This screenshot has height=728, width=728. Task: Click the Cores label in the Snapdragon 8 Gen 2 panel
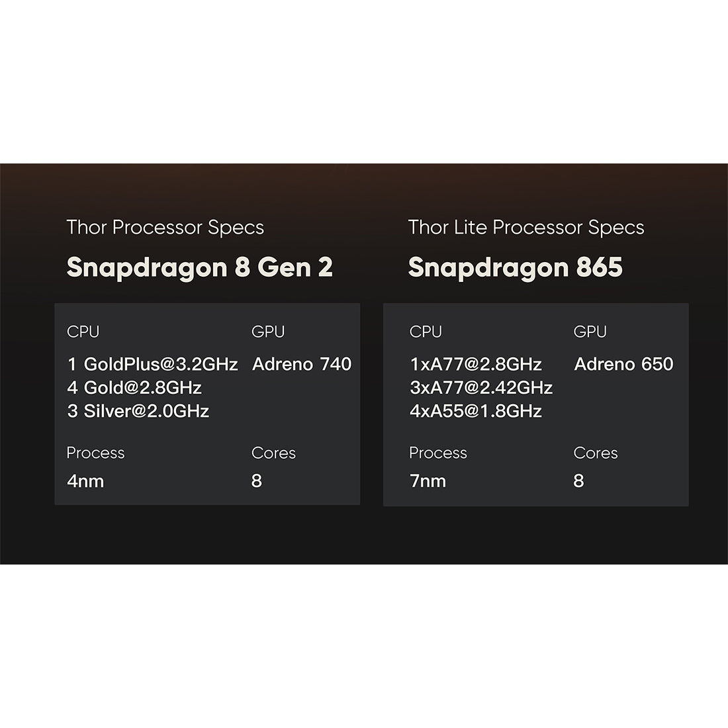(x=273, y=453)
